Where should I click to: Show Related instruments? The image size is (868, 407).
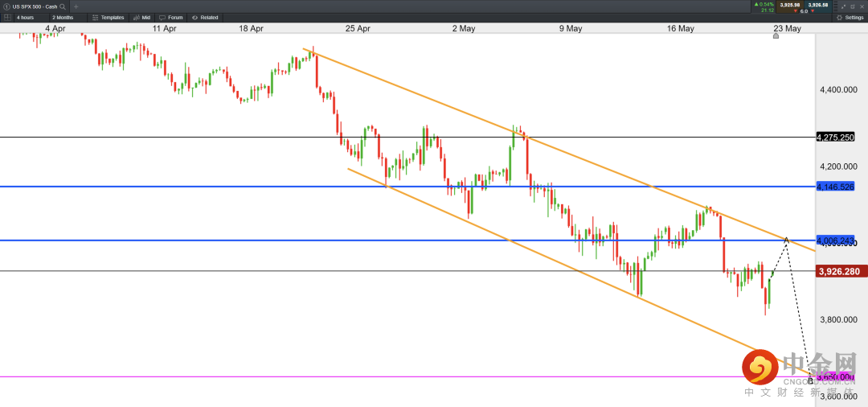point(205,17)
